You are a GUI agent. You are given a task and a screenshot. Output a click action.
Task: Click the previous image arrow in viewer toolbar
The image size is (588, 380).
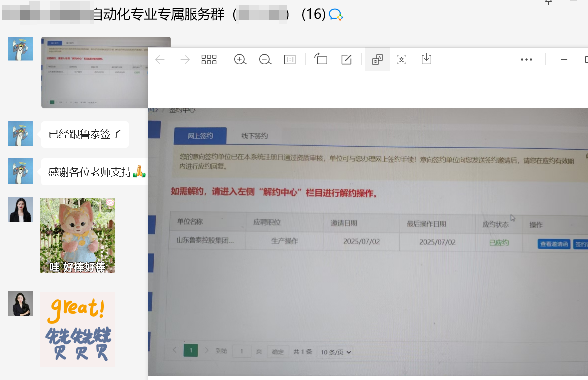[x=160, y=60]
